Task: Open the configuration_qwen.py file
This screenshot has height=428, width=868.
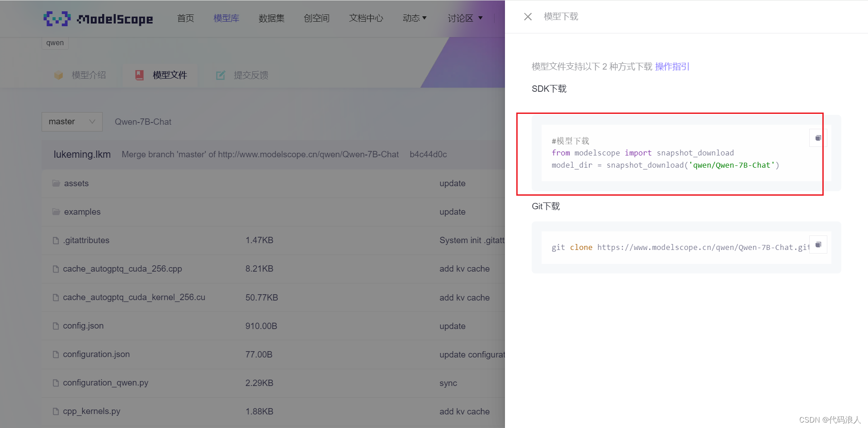Action: point(105,383)
